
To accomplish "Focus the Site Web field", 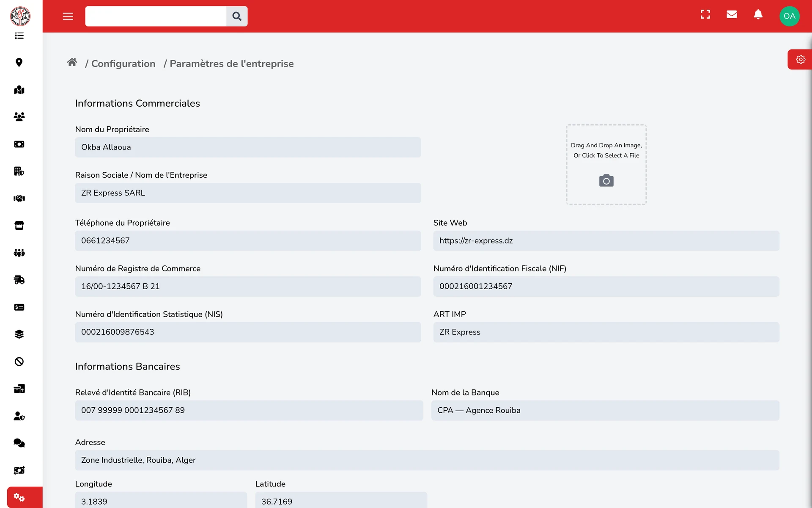I will coord(606,241).
